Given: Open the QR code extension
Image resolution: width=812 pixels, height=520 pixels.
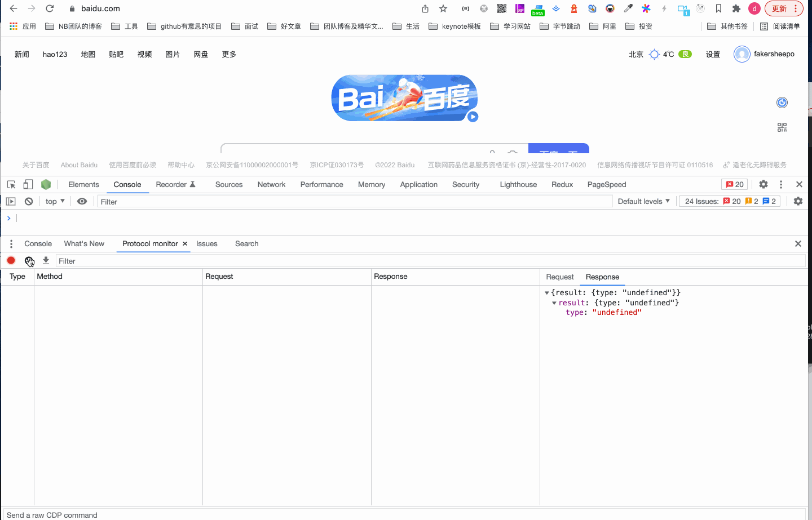Looking at the screenshot, I should tap(502, 8).
